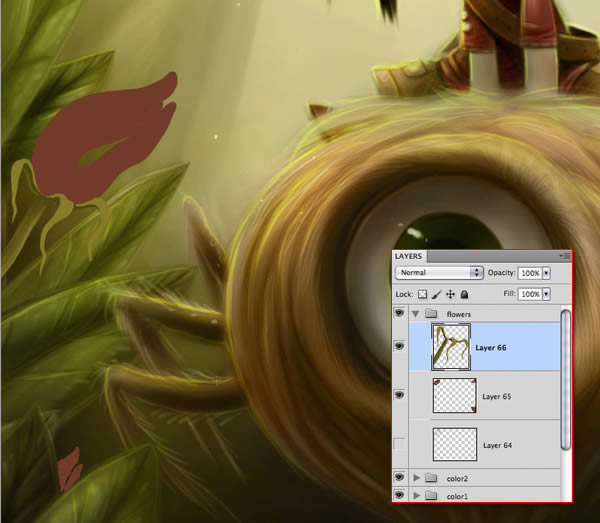Toggle lock image pixels brush icon
The image size is (600, 523).
point(436,294)
